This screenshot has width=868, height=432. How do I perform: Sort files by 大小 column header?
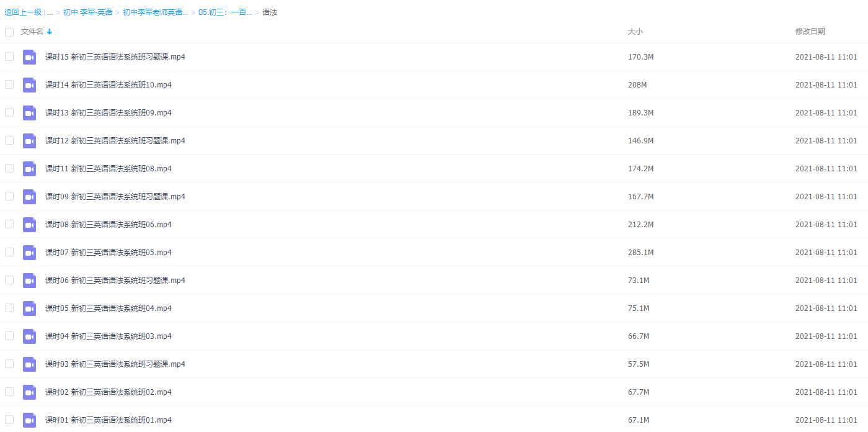(635, 32)
